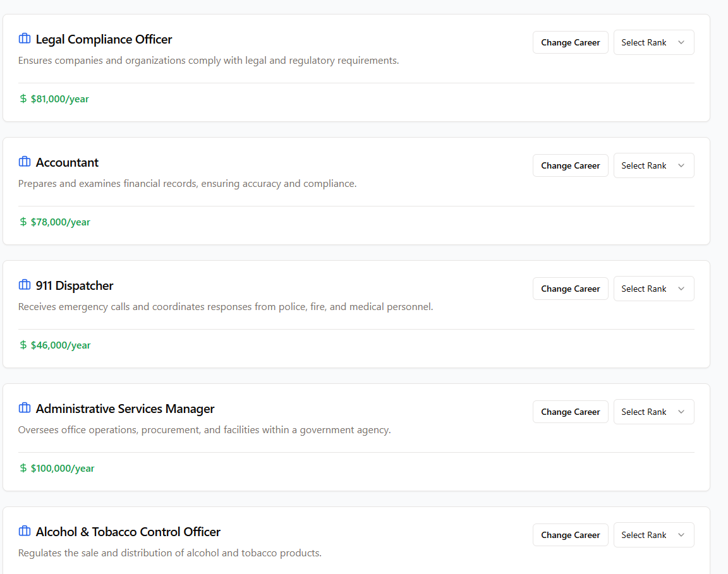Click Alcohol & Tobacco Control Officer briefcase icon
This screenshot has width=728, height=574.
25,532
